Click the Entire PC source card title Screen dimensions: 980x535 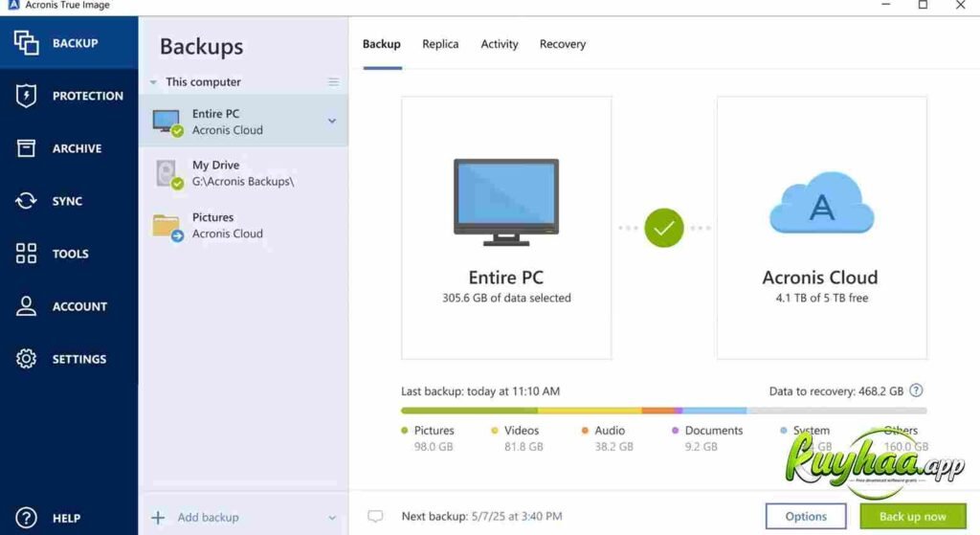(506, 277)
